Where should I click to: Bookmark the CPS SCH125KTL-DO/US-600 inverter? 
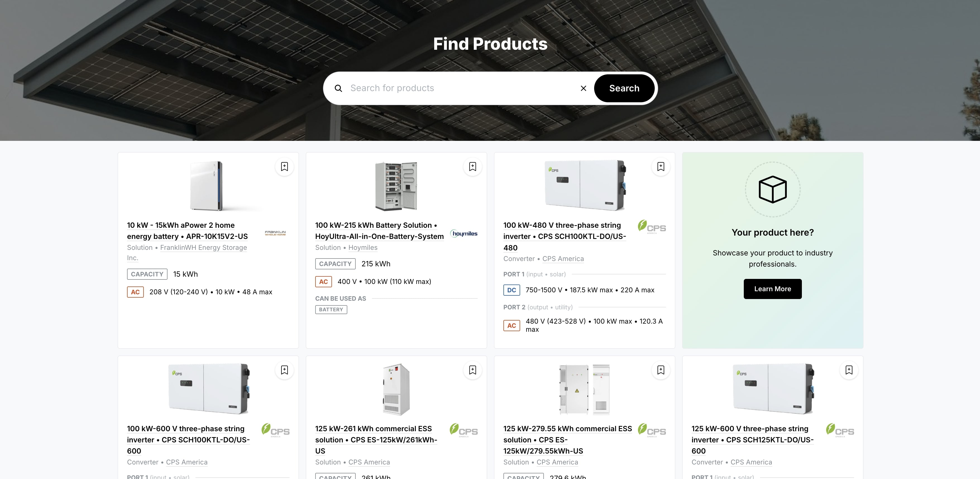point(848,370)
